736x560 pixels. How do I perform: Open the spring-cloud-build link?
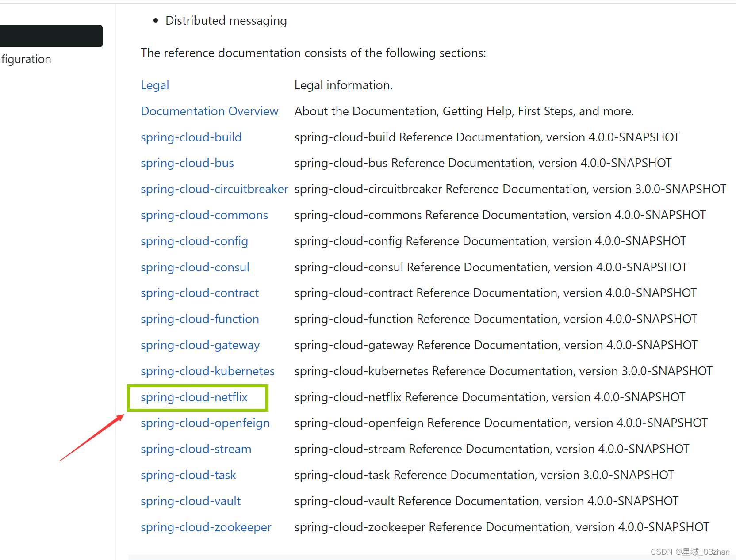point(191,137)
